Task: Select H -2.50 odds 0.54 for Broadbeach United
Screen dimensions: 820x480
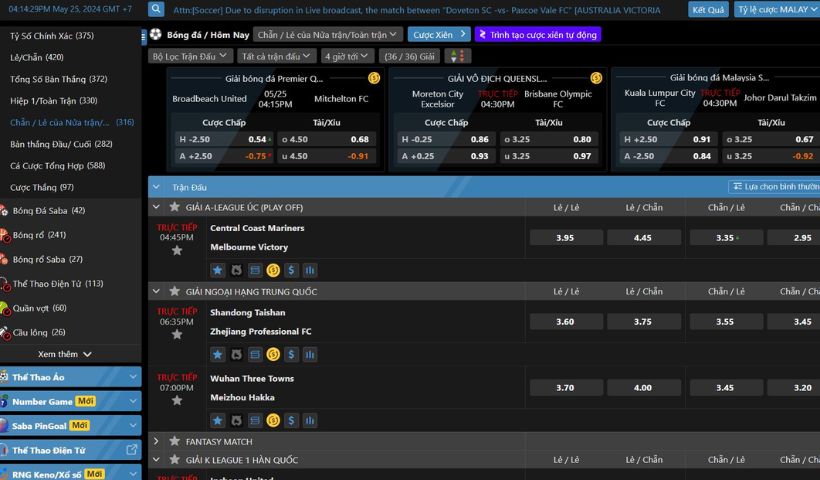Action: click(224, 139)
